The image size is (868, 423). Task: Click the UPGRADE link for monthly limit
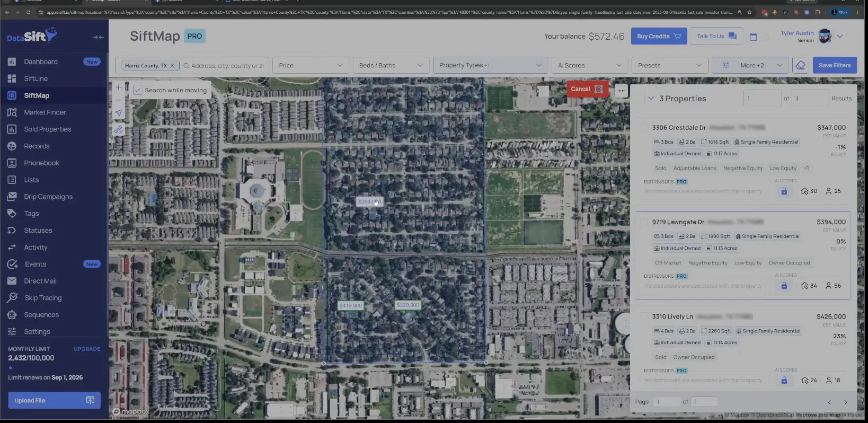coord(87,349)
